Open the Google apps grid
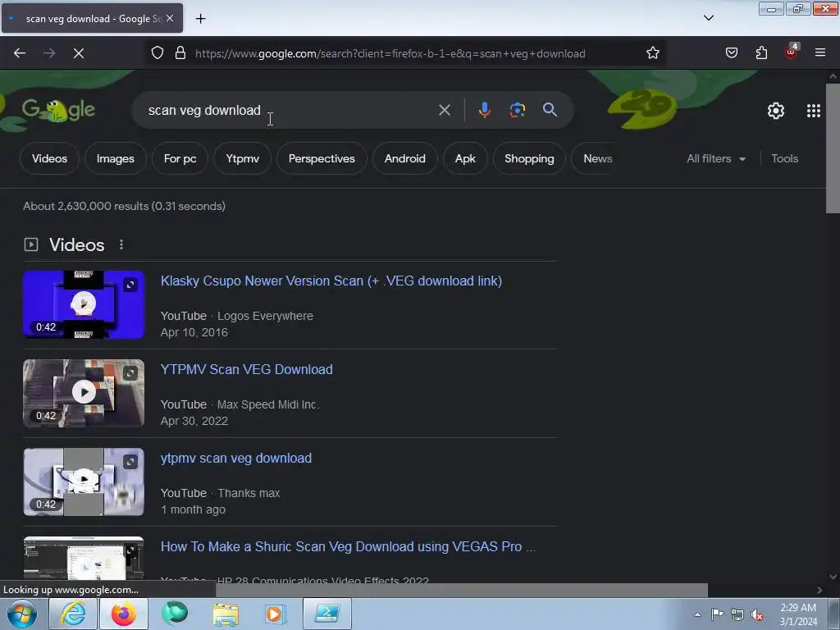Viewport: 840px width, 630px height. (813, 111)
